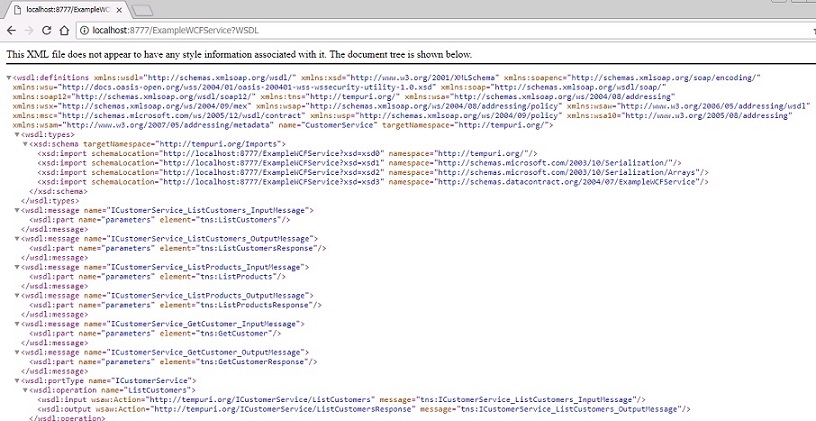The image size is (816, 421).
Task: Collapse the GetCustomer_InputMessage message node
Action: 17,324
